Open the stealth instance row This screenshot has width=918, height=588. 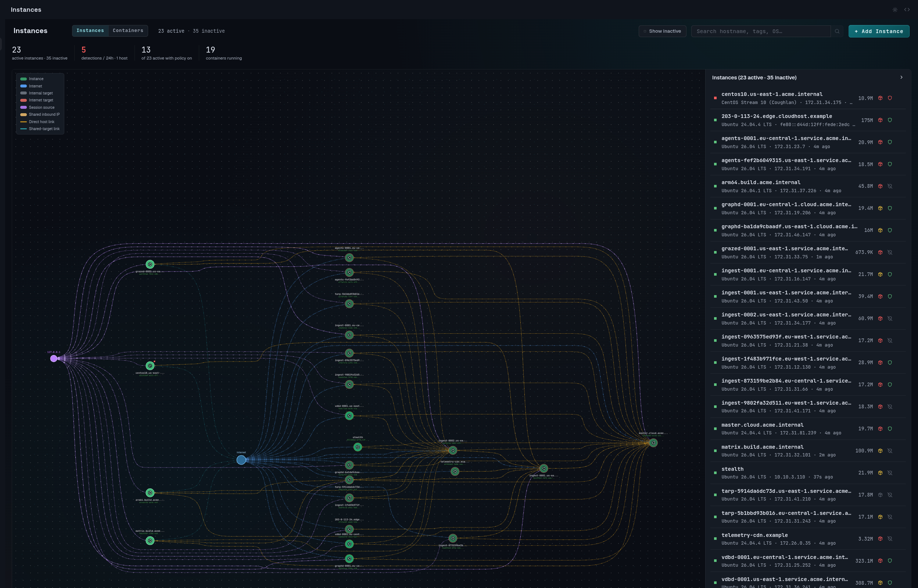coord(808,473)
